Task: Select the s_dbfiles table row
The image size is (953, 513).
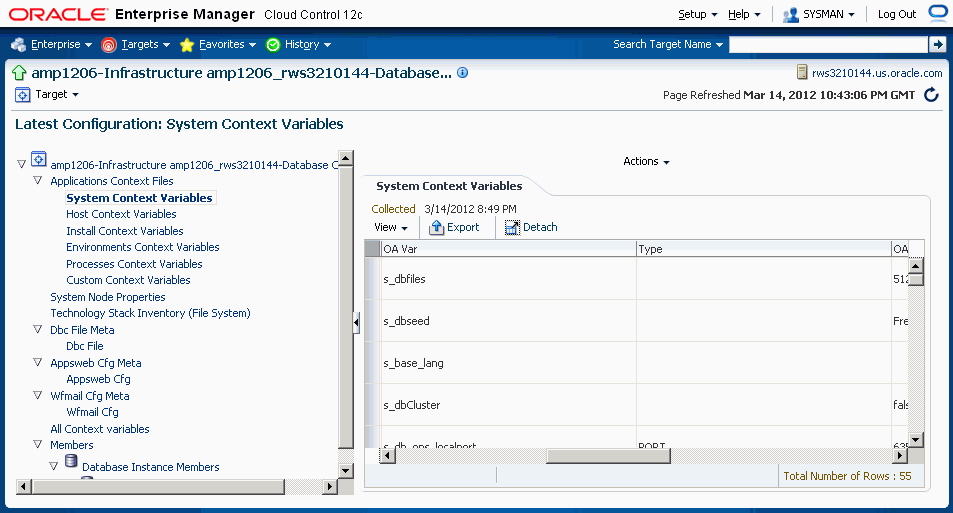Action: coord(636,279)
